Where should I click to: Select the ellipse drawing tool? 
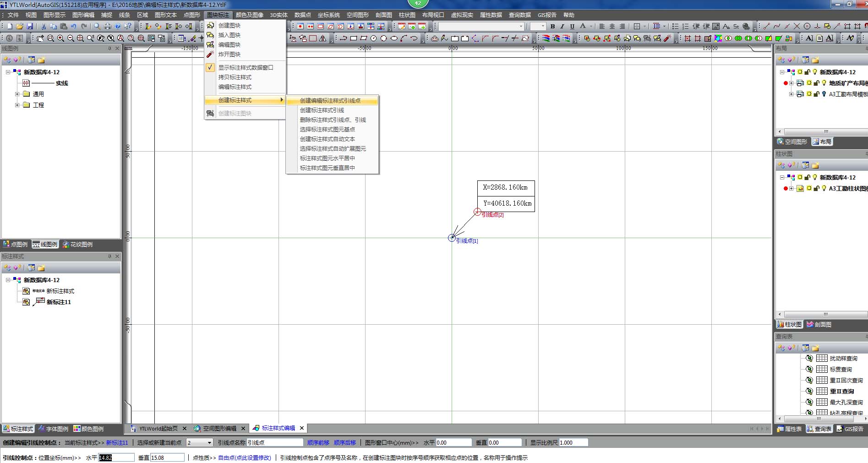coord(394,38)
